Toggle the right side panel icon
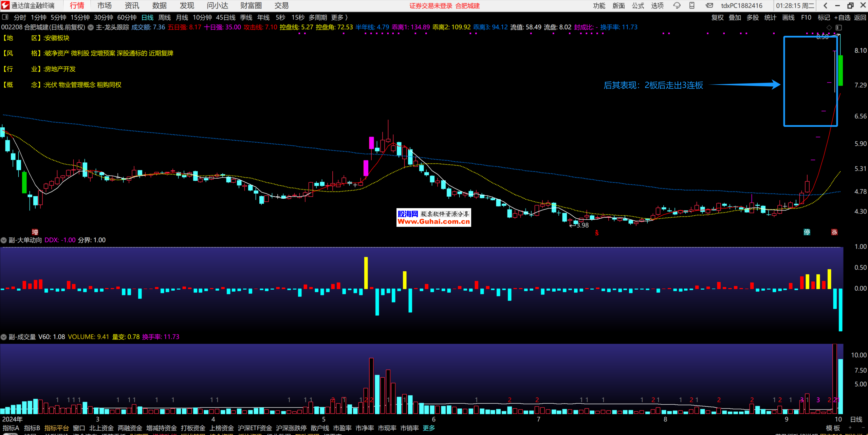Viewport: 868px width, 435px height. point(839,28)
